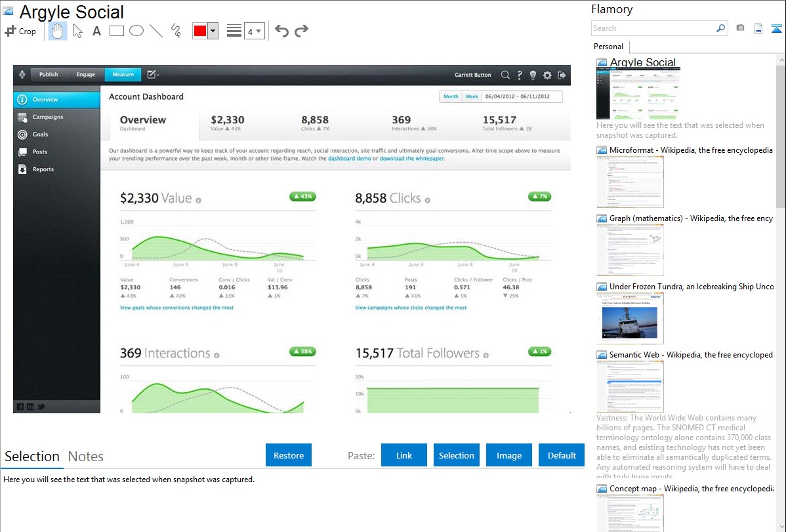Open the compose post dropdown icon

coord(153,75)
